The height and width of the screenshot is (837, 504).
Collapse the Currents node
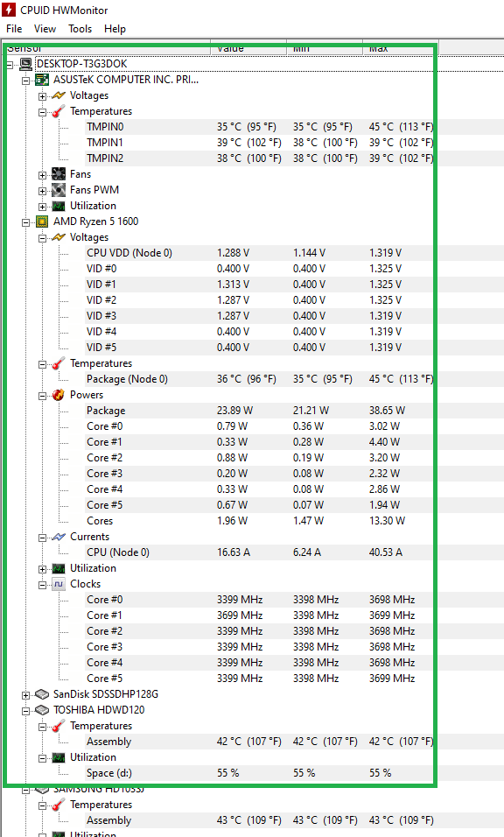click(x=42, y=538)
